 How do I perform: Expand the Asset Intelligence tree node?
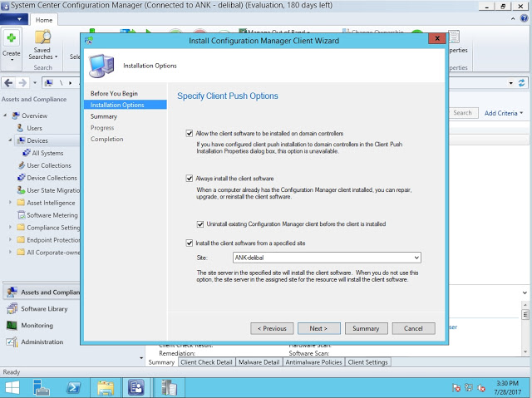pos(10,203)
